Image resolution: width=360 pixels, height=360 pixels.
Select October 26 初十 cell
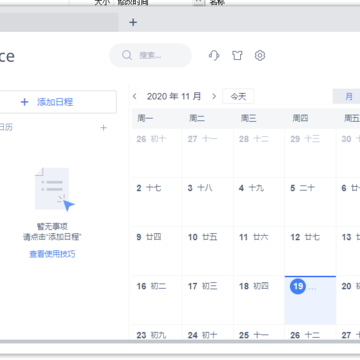(157, 153)
